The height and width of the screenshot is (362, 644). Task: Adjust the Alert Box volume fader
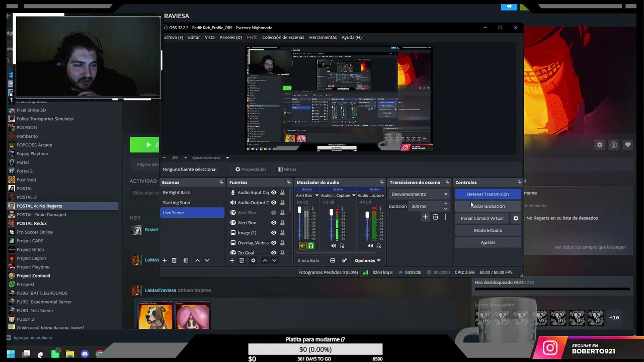click(299, 211)
